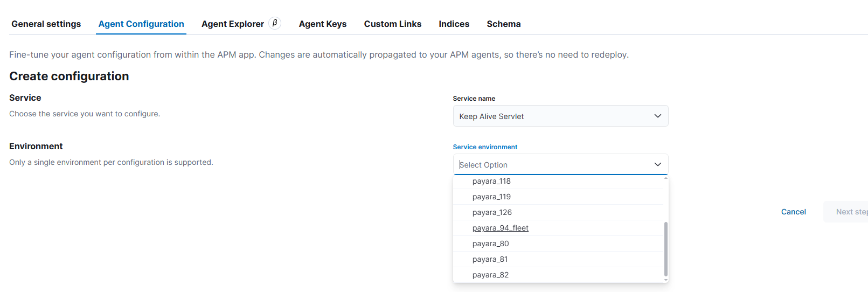Switch to the Custom Links tab
This screenshot has height=292, width=868.
pos(393,24)
